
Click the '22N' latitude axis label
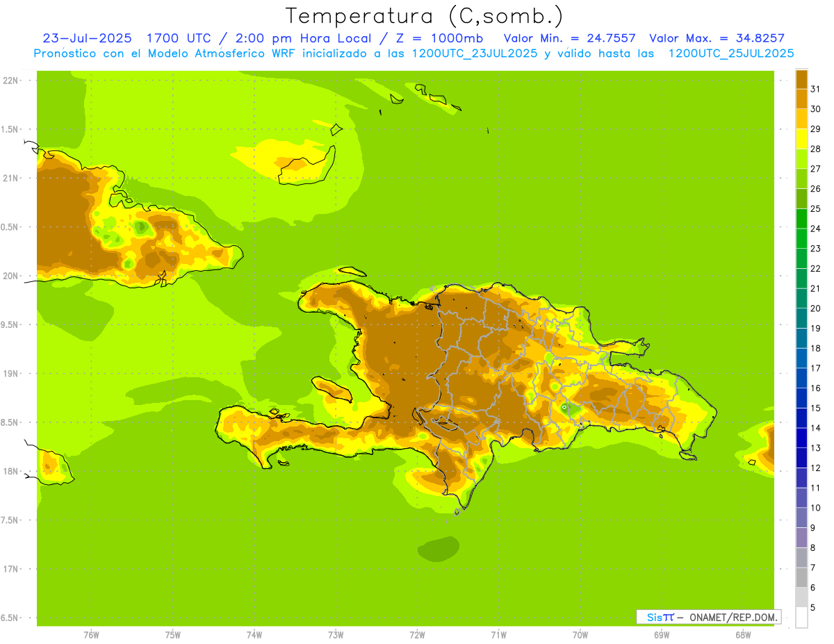10,81
